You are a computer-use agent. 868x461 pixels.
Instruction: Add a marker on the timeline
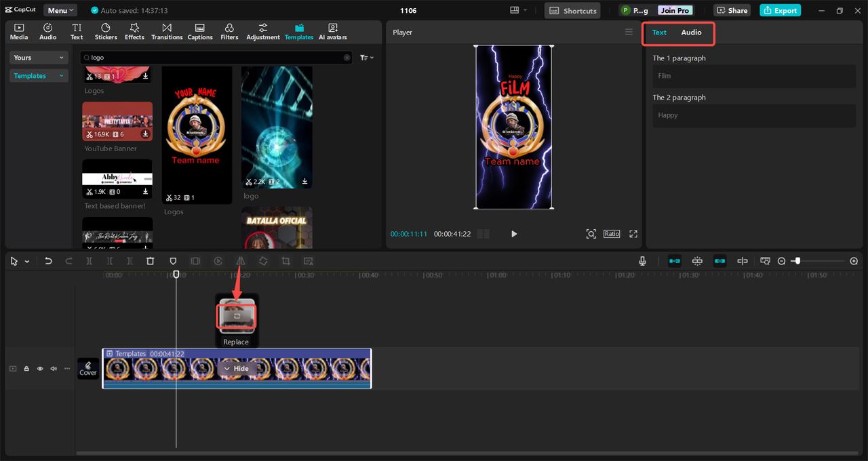[x=173, y=261]
